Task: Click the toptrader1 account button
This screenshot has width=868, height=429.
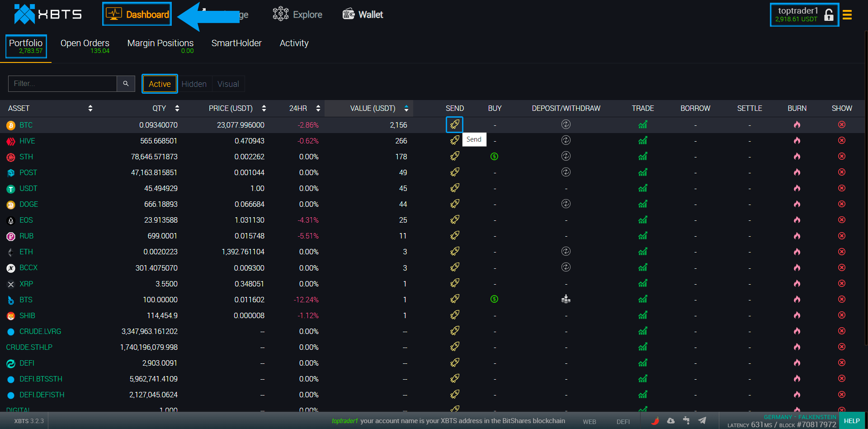Action: click(804, 15)
